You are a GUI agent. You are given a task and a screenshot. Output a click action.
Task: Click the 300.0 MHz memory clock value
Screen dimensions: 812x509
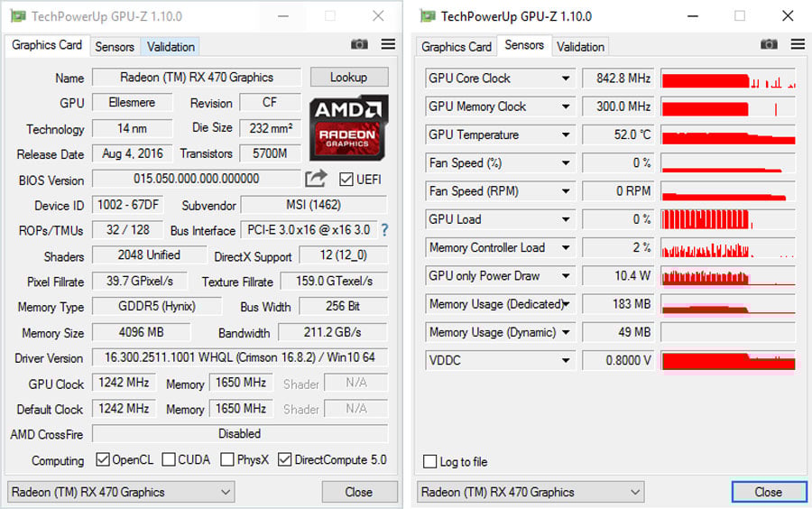tap(618, 106)
